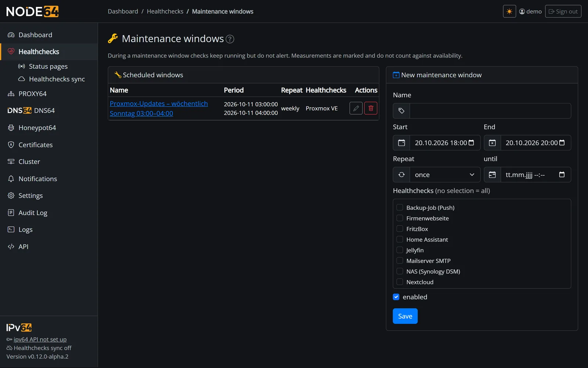Click the NODE64 logo
This screenshot has width=588, height=368.
pyautogui.click(x=32, y=11)
